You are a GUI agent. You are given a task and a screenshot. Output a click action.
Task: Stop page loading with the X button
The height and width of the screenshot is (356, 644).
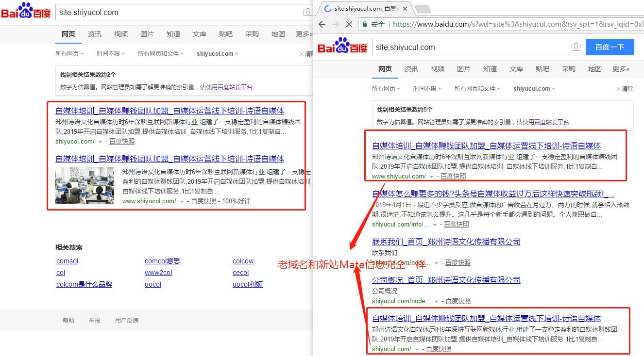coord(349,24)
